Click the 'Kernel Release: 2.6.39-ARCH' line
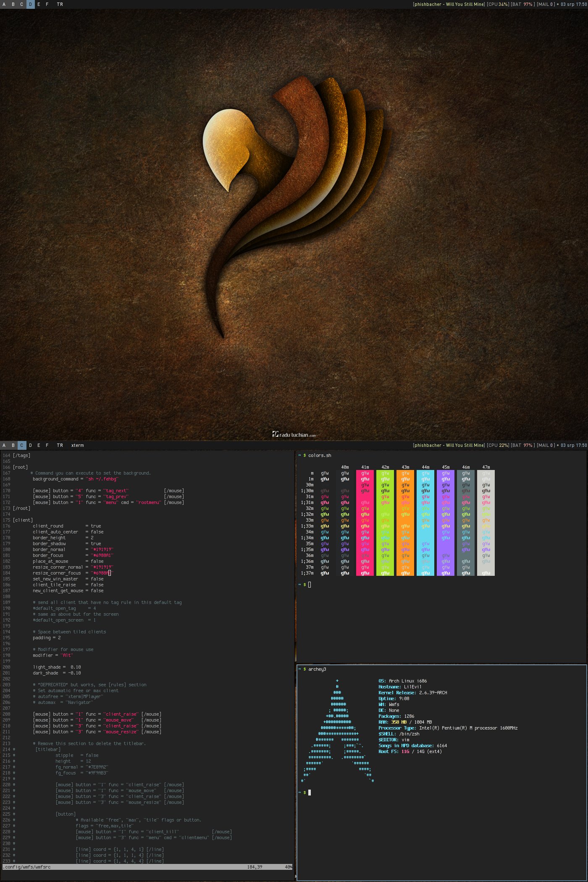Screen dimensions: 588x882 click(413, 693)
